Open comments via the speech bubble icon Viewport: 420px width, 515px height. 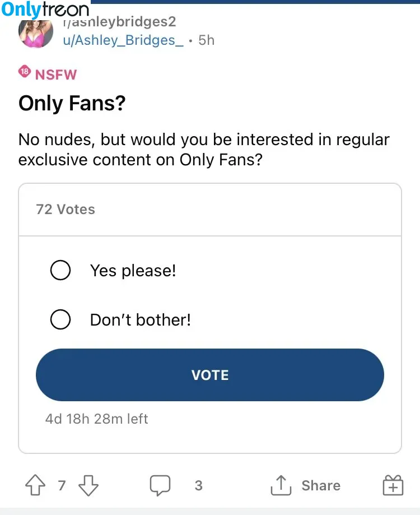pos(160,485)
